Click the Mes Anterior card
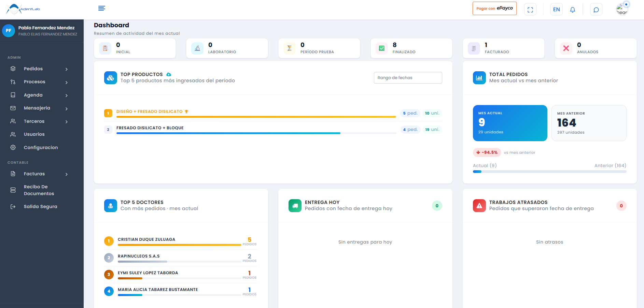Image resolution: width=644 pixels, height=308 pixels. point(589,123)
